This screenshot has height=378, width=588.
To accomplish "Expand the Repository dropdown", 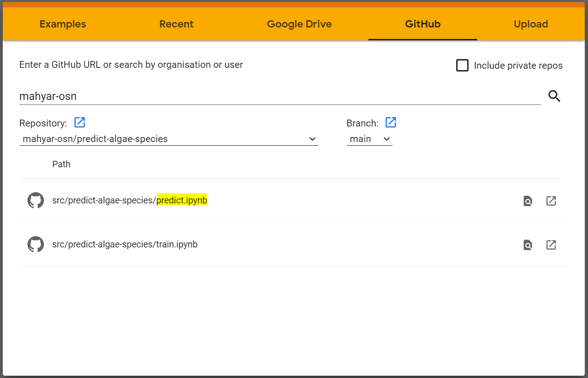I will (169, 139).
